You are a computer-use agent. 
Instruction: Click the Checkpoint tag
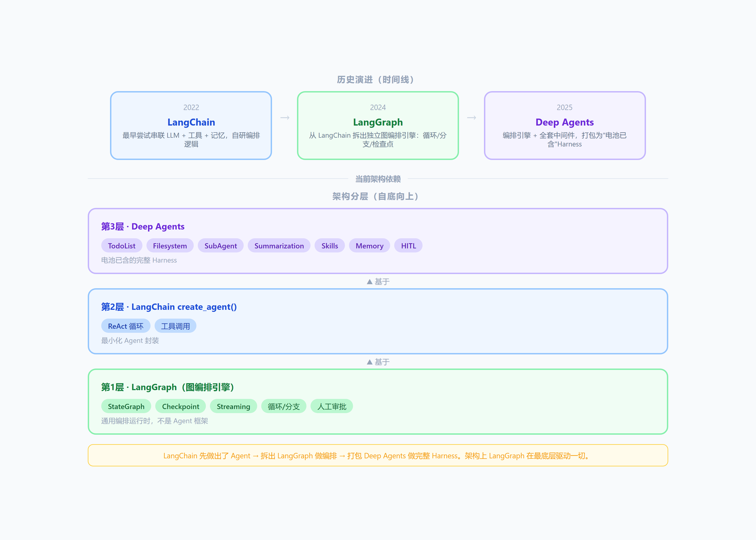coord(180,406)
